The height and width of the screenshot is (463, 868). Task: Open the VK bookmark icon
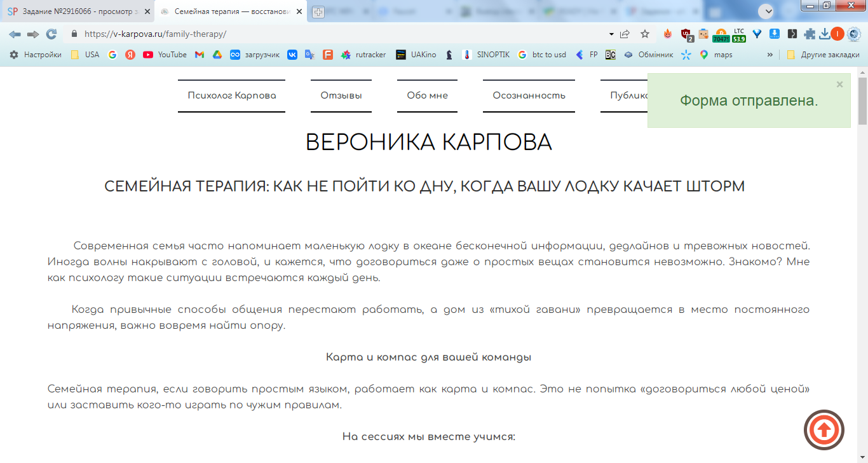click(292, 55)
